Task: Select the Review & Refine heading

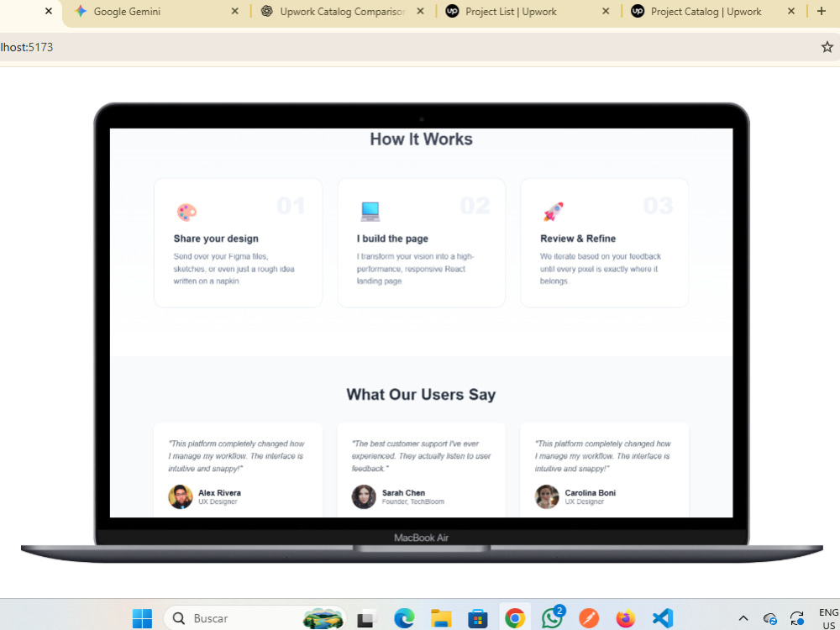Action: [x=578, y=239]
